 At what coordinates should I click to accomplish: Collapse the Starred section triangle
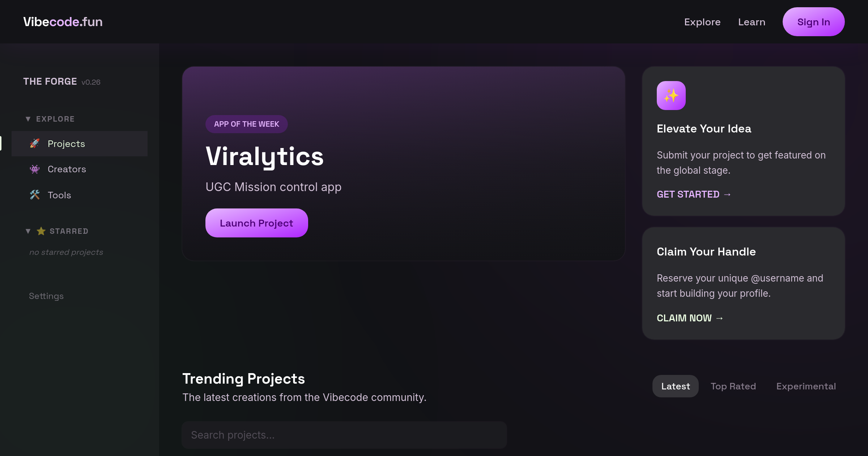(28, 231)
